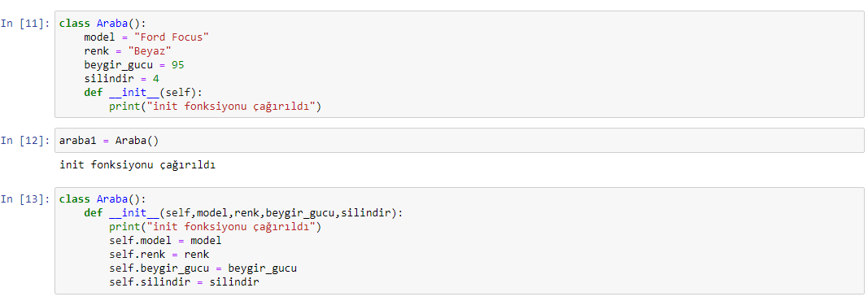868x301 pixels.
Task: Click the output text init fonksiyonu çağırıldı
Action: (x=137, y=165)
